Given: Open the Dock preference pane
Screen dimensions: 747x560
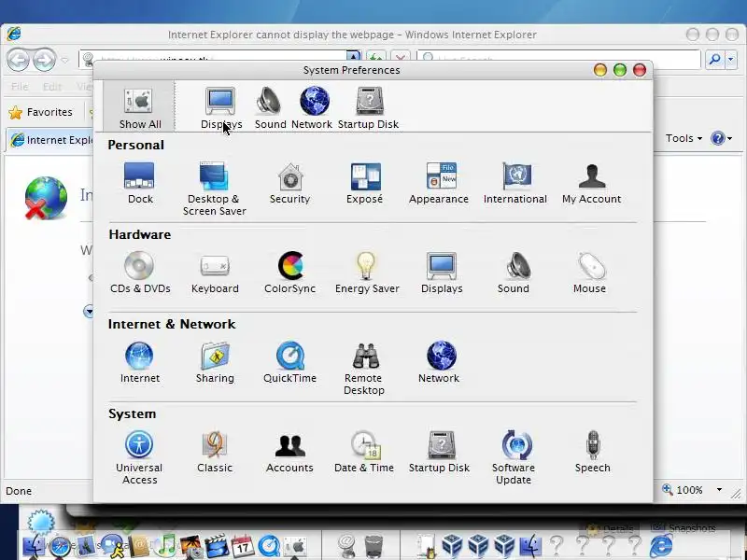Looking at the screenshot, I should pyautogui.click(x=139, y=183).
